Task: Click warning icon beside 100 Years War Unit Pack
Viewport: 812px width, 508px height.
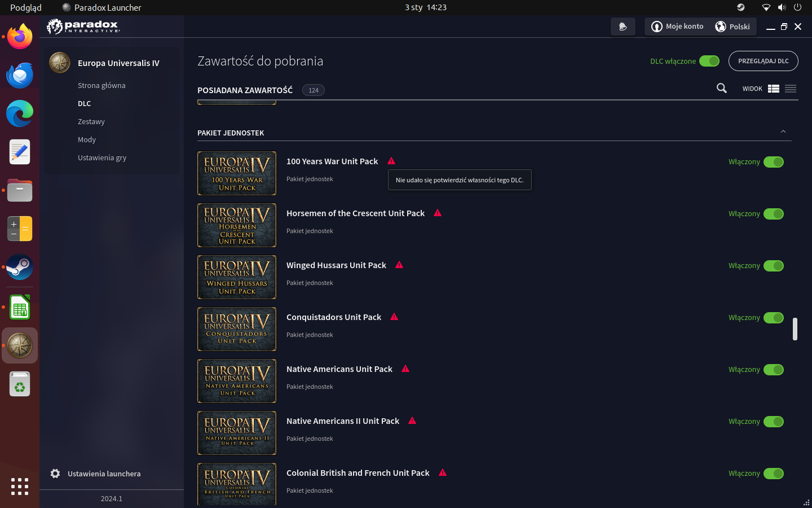Action: pyautogui.click(x=391, y=161)
